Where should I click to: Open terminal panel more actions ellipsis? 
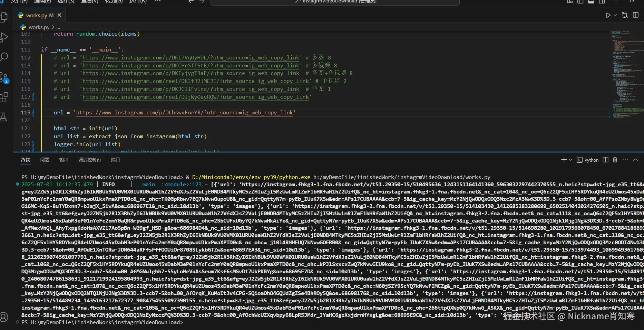[x=625, y=160]
